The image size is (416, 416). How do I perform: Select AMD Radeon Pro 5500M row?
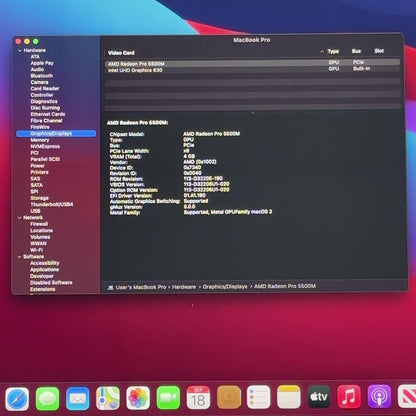252,63
